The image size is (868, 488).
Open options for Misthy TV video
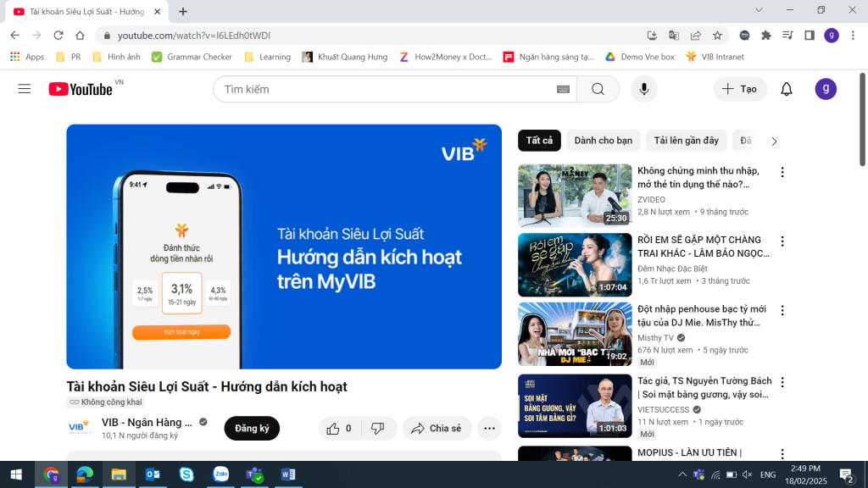(782, 310)
